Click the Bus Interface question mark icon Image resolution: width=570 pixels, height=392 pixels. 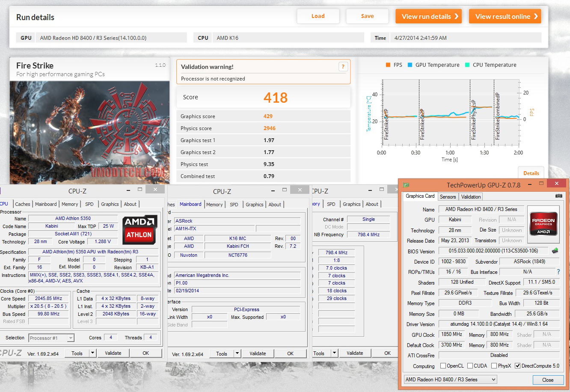pos(558,272)
